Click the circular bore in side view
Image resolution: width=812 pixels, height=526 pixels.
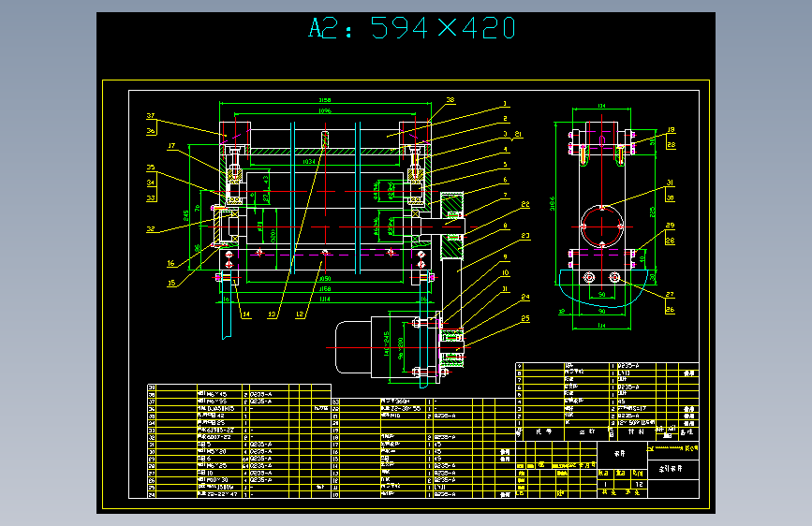(x=602, y=226)
